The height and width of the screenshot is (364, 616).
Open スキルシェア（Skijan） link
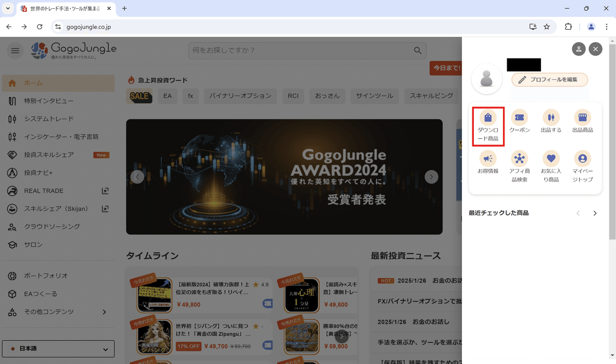59,209
